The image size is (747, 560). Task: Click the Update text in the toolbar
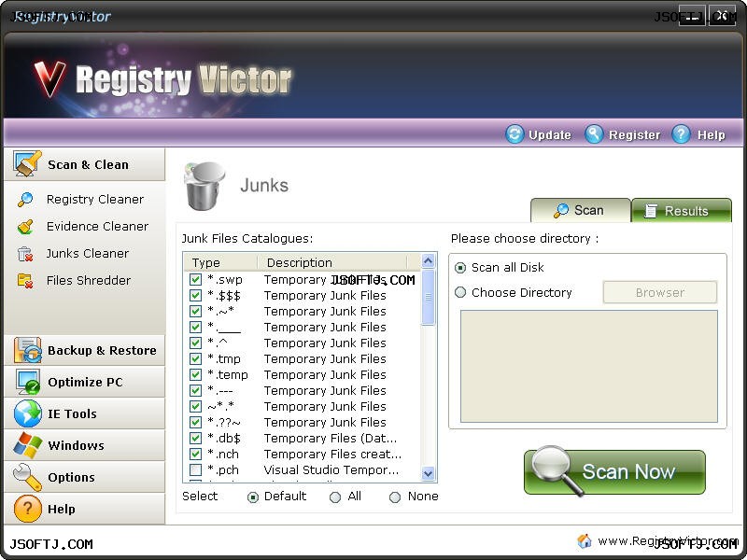[x=550, y=135]
